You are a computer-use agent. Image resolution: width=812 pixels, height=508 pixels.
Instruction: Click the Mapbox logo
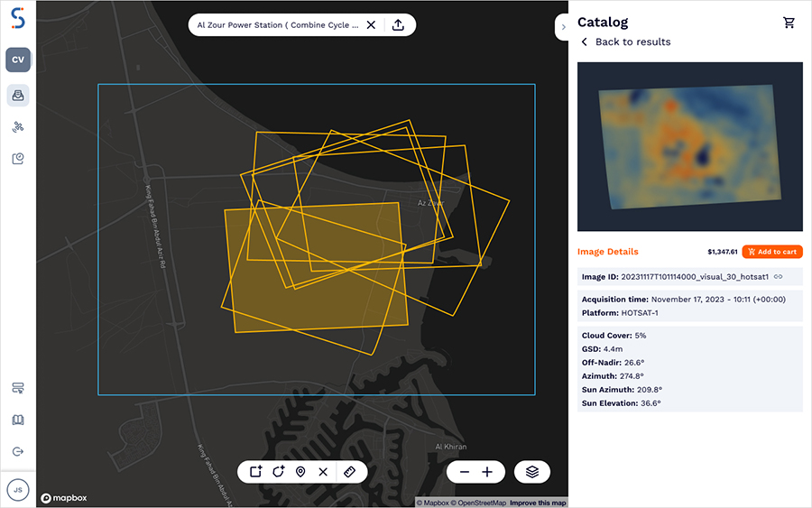pyautogui.click(x=64, y=498)
